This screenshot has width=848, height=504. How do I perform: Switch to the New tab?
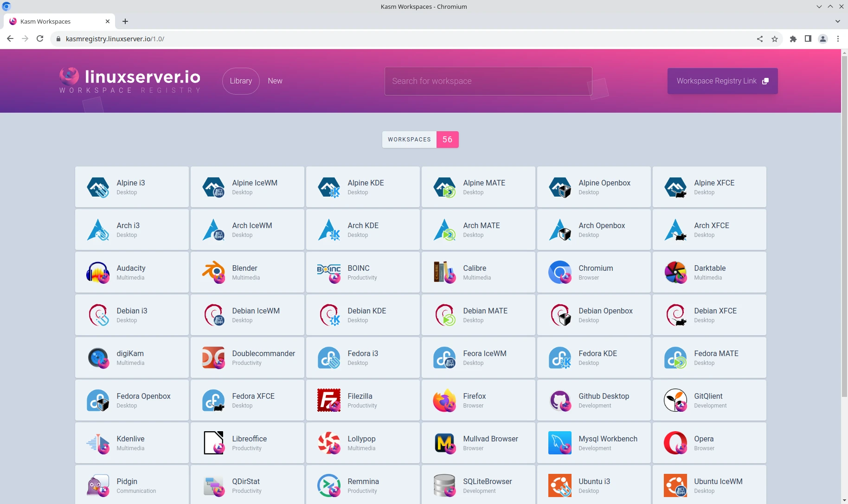[275, 81]
